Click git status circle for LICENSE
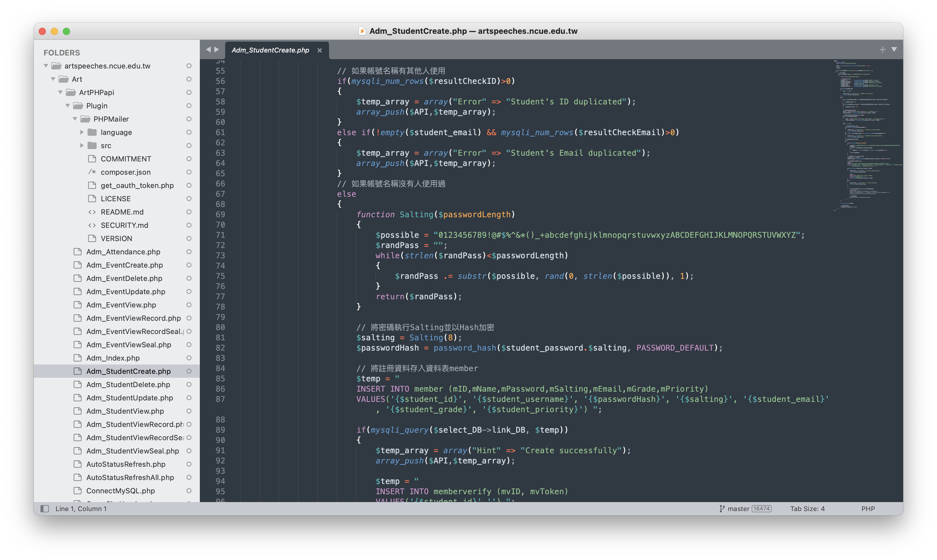937x560 pixels. coord(189,199)
